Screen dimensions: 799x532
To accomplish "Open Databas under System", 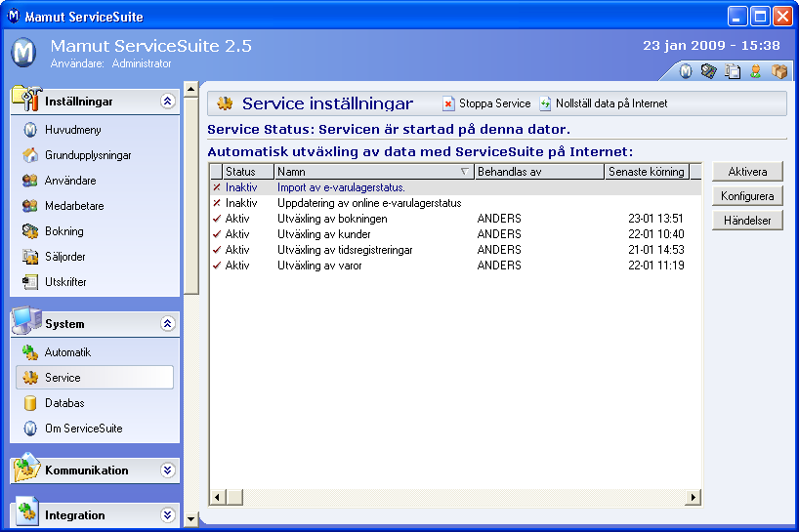I will click(x=64, y=403).
